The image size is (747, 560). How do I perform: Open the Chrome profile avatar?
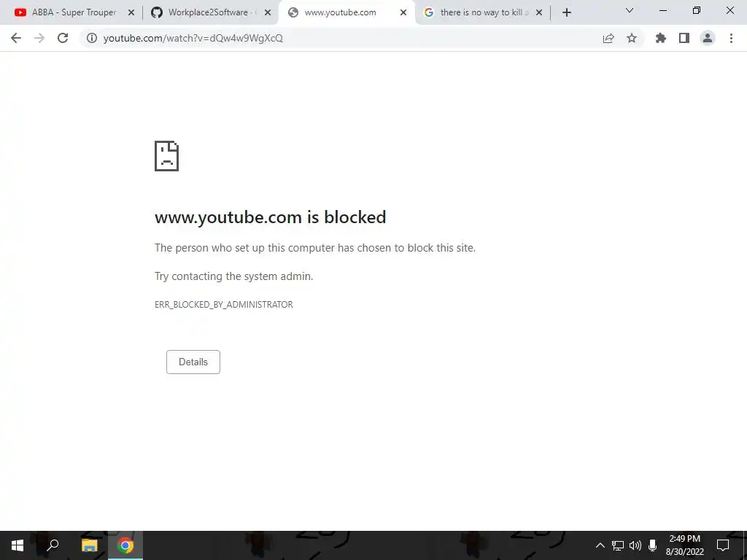[x=708, y=38]
